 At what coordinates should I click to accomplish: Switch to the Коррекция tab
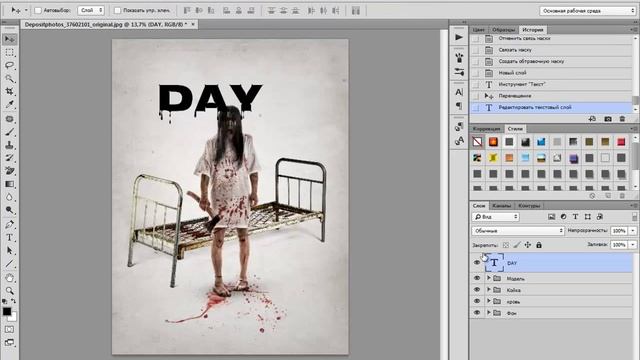pyautogui.click(x=487, y=129)
